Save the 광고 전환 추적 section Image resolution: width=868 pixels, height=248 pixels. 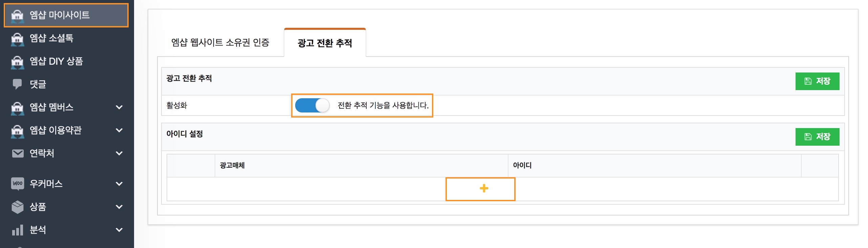[x=817, y=81]
